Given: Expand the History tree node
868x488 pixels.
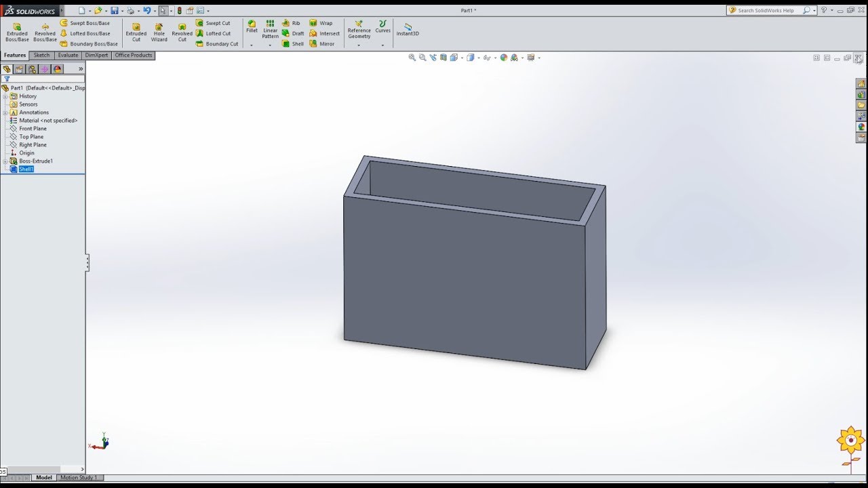Looking at the screenshot, I should 5,96.
